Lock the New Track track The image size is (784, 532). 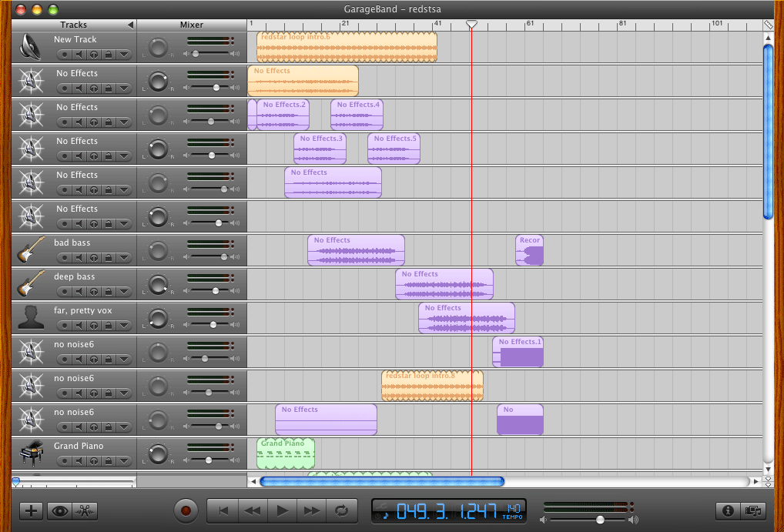point(109,54)
